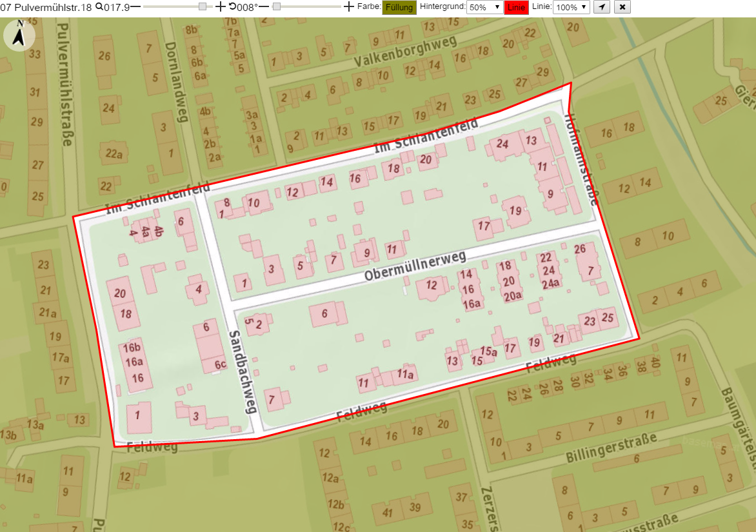Open the Hintergrund 50% dropdown
Screen dimensions: 756x532
pyautogui.click(x=484, y=7)
